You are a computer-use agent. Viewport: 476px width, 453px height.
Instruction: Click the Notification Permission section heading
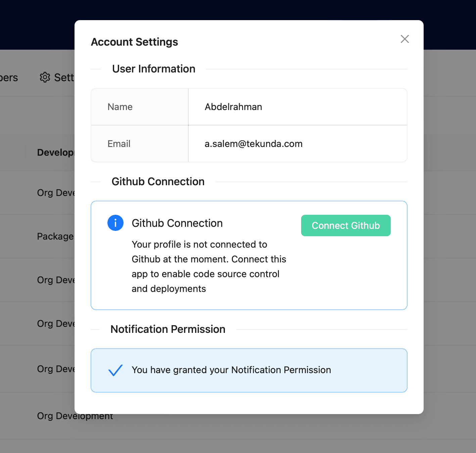[x=168, y=329]
